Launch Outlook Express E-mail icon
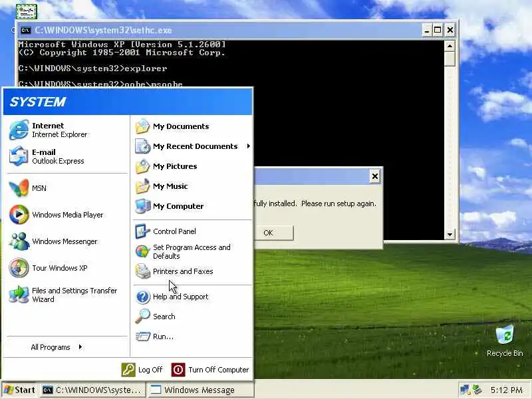The width and height of the screenshot is (532, 399). [x=19, y=156]
